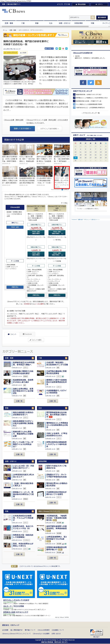This screenshot has height=644, width=110.
Task: Share the article via the Twitter icon
Action: click(x=57, y=49)
